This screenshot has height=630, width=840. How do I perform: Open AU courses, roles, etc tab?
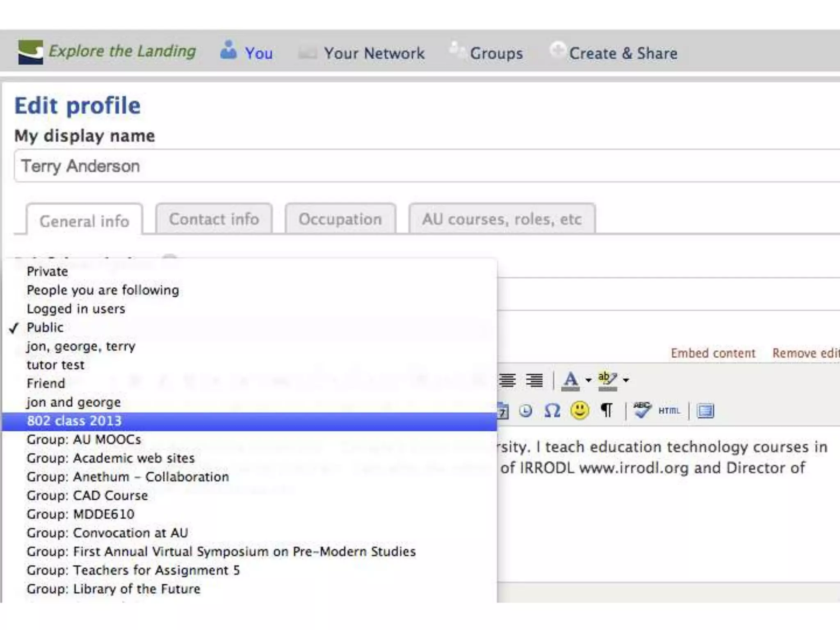[502, 219]
